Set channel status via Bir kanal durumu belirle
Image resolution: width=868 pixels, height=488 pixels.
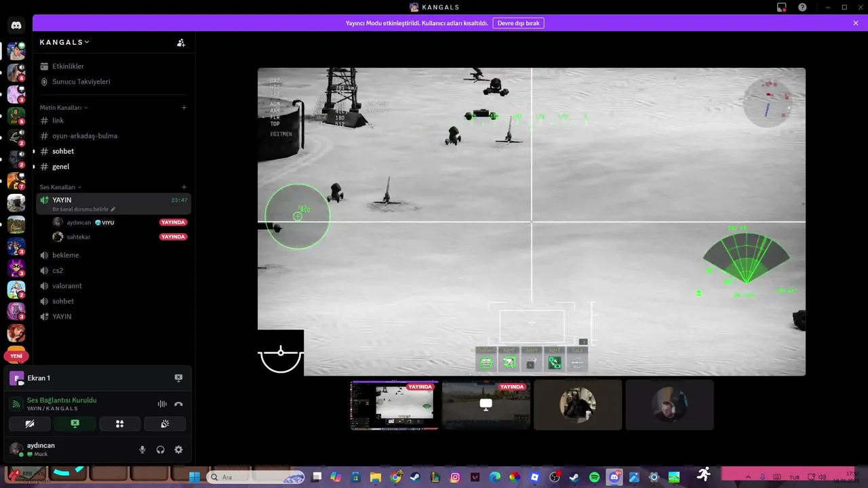point(83,209)
